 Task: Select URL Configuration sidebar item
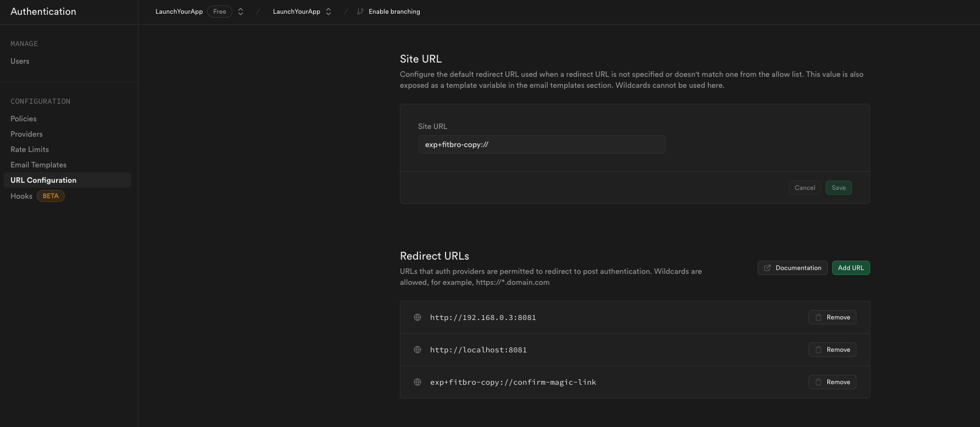coord(67,180)
